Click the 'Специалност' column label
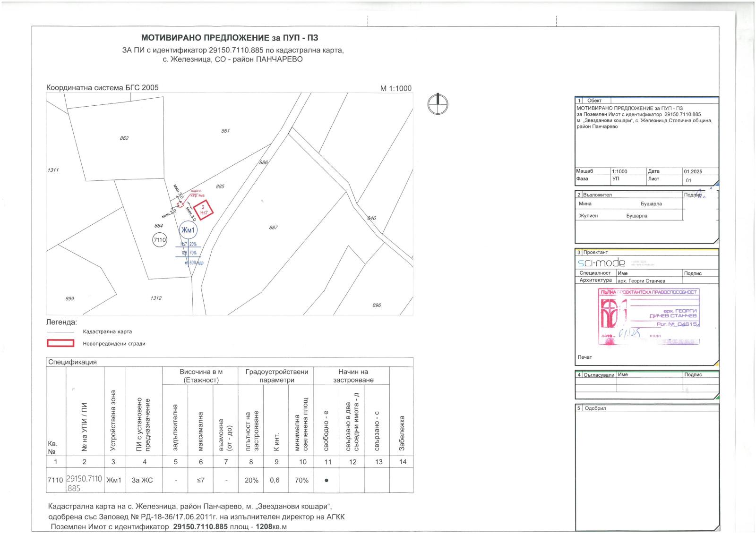Image resolution: width=756 pixels, height=534 pixels. (x=595, y=273)
